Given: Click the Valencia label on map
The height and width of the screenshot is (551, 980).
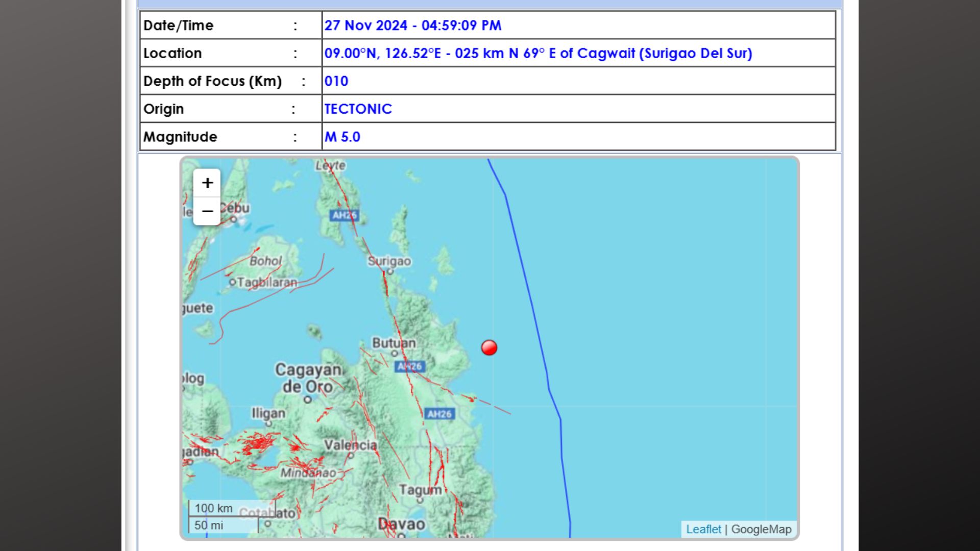Looking at the screenshot, I should coord(350,445).
